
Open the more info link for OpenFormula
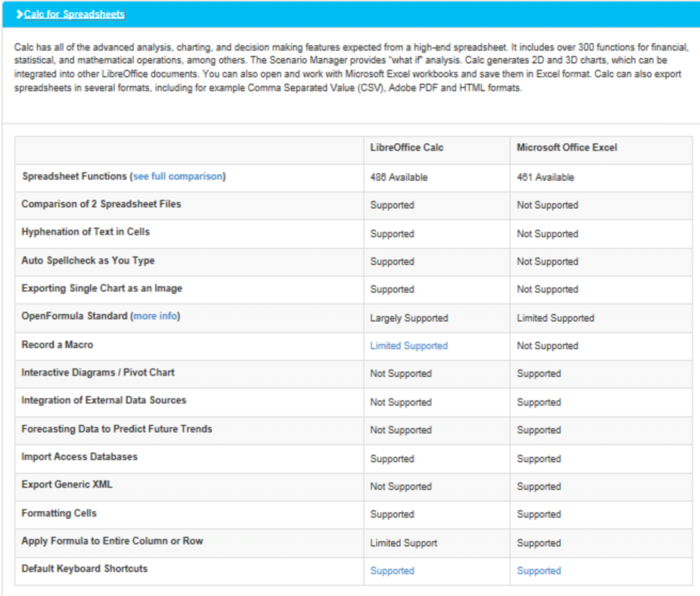155,316
